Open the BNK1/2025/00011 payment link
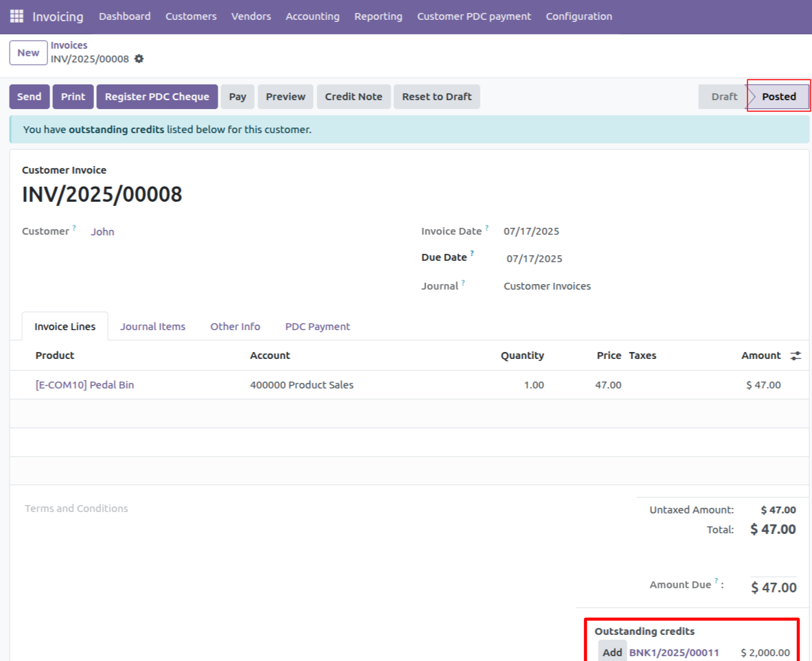 (674, 653)
